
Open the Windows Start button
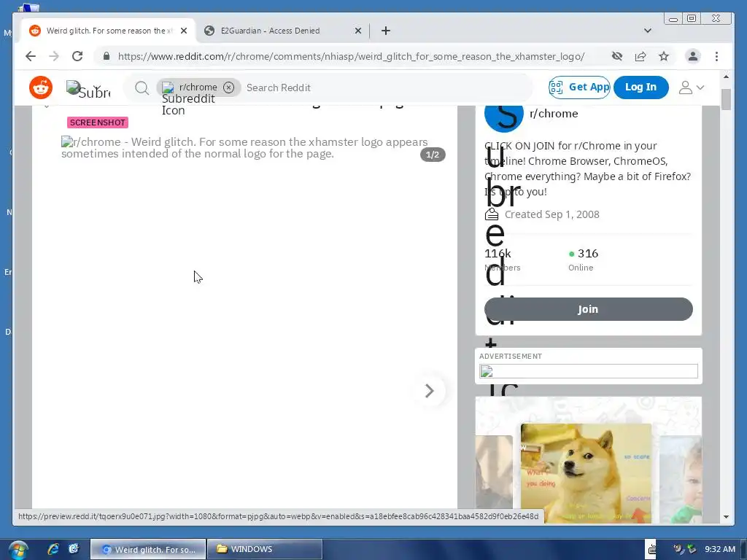coord(18,550)
